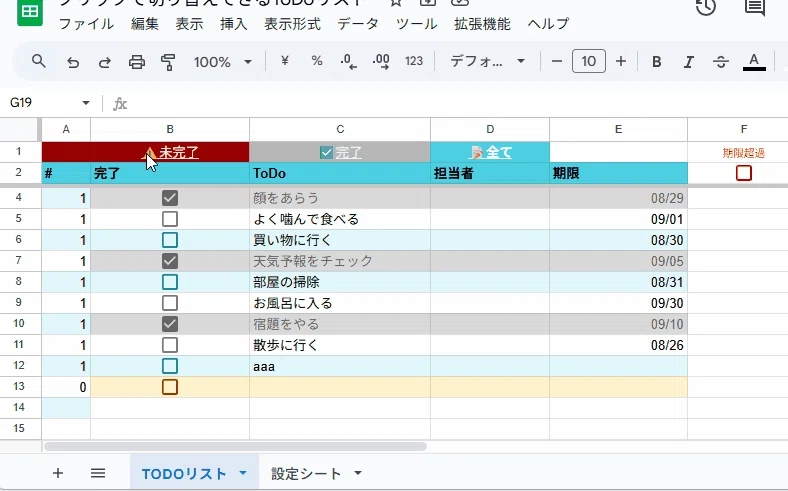Screen dimensions: 788x491
Task: Open the 挿入 menu
Action: click(234, 24)
